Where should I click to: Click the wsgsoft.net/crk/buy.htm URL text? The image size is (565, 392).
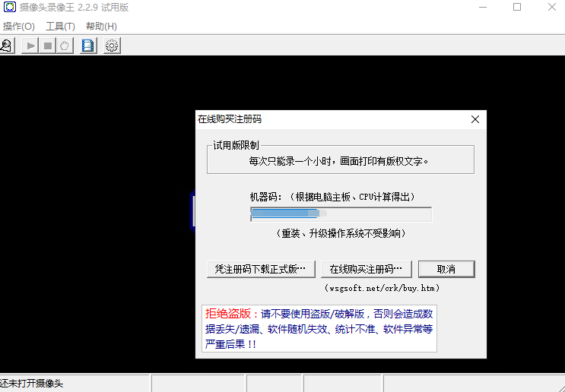point(382,288)
